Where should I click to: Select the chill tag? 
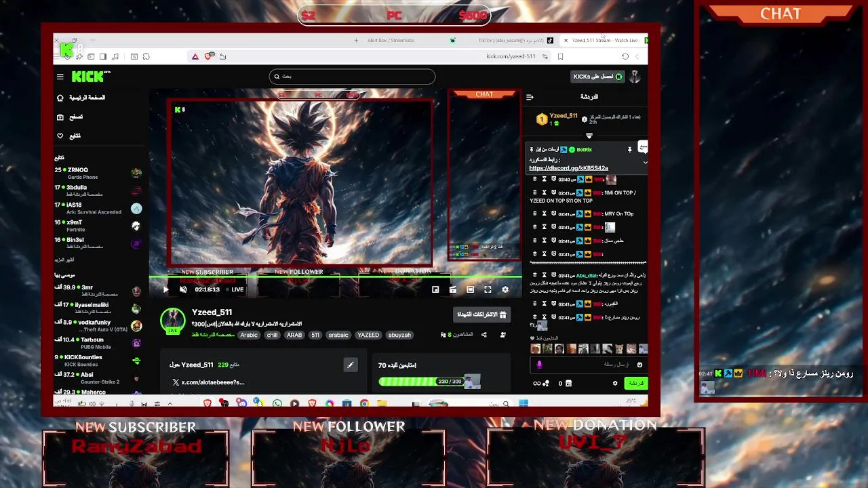point(272,335)
